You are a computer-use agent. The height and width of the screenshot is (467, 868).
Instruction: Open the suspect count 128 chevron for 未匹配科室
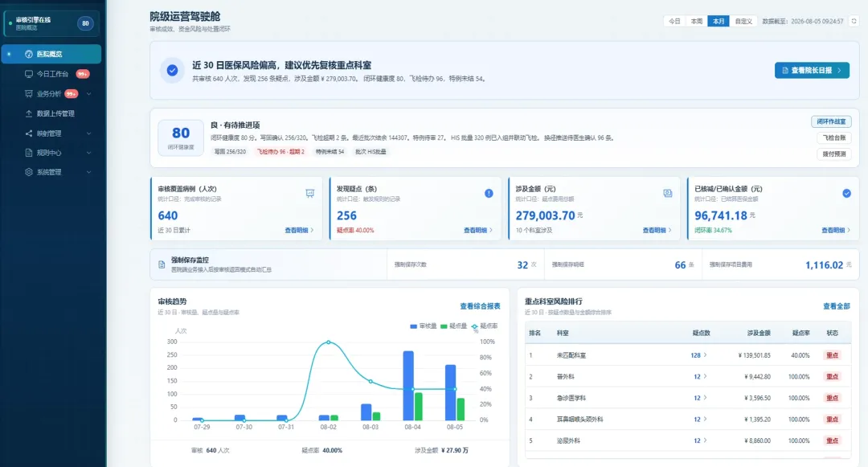coord(705,355)
